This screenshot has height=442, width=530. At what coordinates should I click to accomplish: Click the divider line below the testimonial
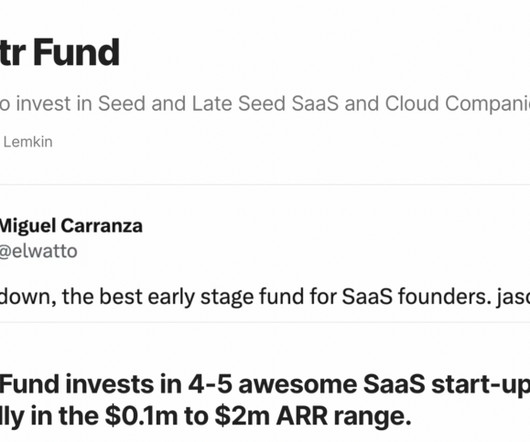pos(265,323)
